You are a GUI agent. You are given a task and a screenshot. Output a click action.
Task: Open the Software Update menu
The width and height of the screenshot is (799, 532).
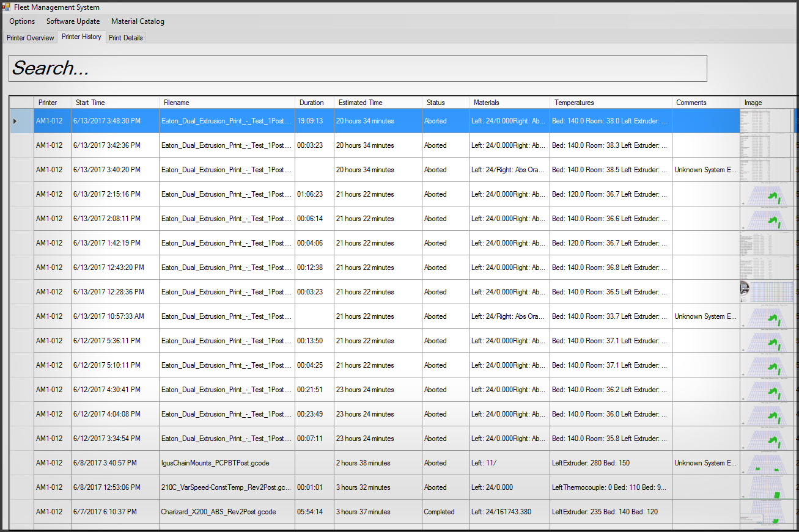73,21
